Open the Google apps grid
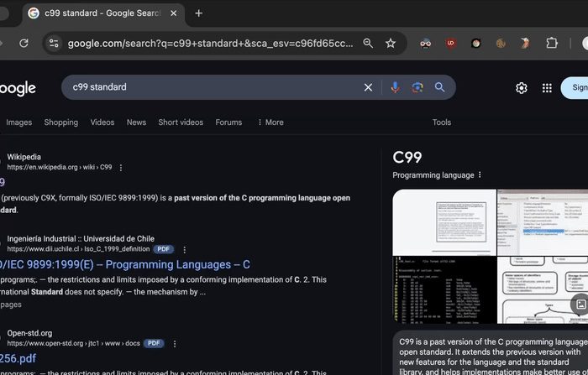The width and height of the screenshot is (588, 375). click(x=547, y=88)
